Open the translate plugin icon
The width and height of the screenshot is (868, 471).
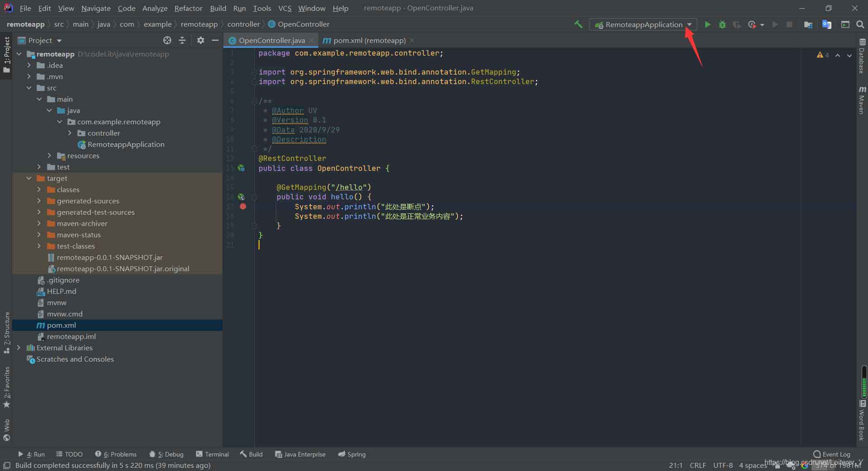tap(827, 24)
